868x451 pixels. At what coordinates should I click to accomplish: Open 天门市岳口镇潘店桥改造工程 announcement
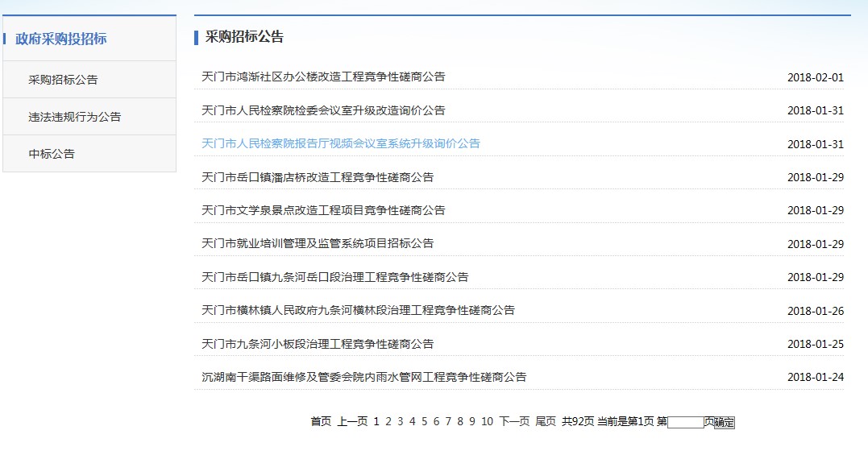coord(317,177)
